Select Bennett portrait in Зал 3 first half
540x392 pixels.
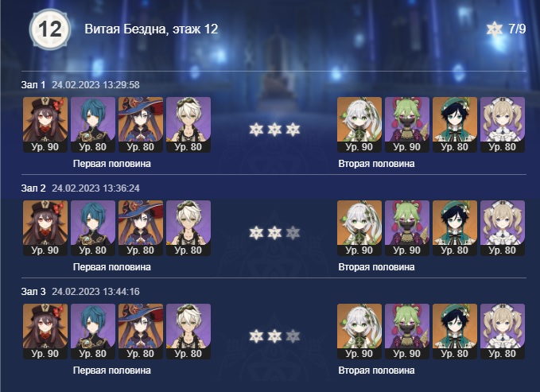pos(188,331)
